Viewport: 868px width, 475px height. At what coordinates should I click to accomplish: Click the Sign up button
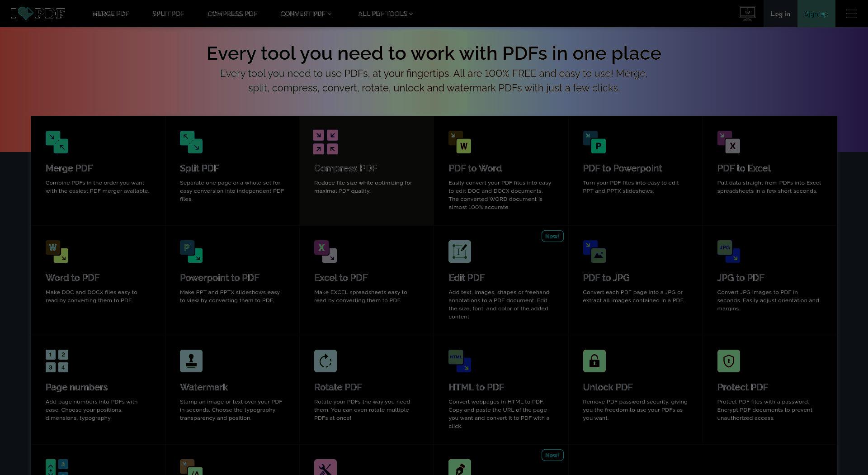816,14
